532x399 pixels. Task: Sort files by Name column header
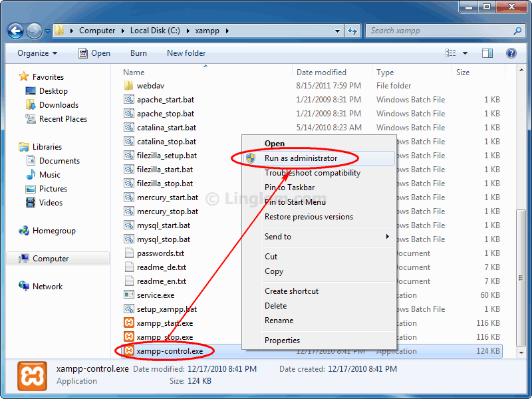[134, 72]
